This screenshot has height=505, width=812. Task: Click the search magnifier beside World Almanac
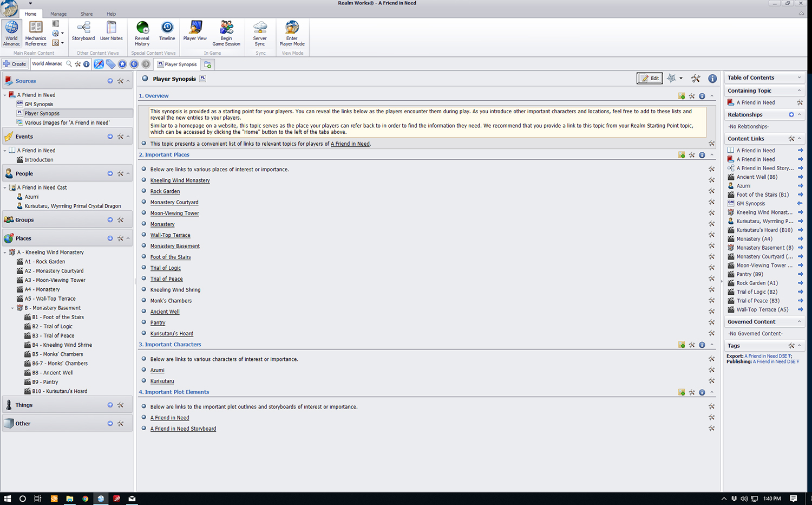[69, 64]
